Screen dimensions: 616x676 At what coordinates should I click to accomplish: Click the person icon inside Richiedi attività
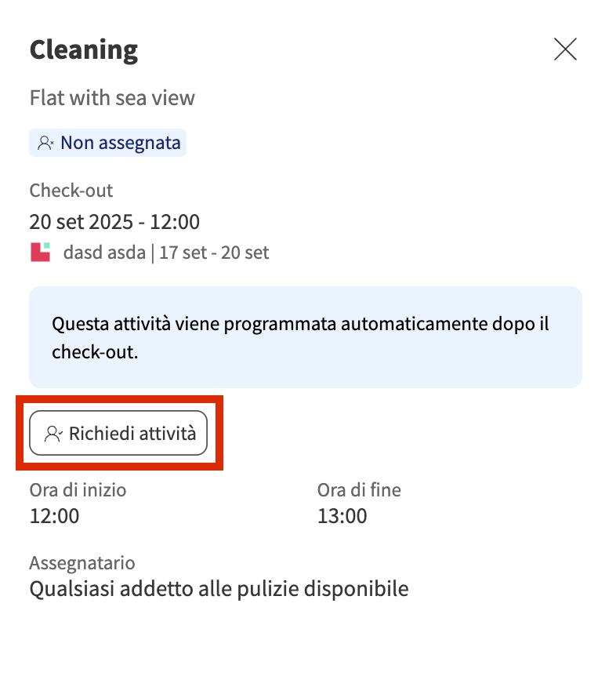coord(53,433)
